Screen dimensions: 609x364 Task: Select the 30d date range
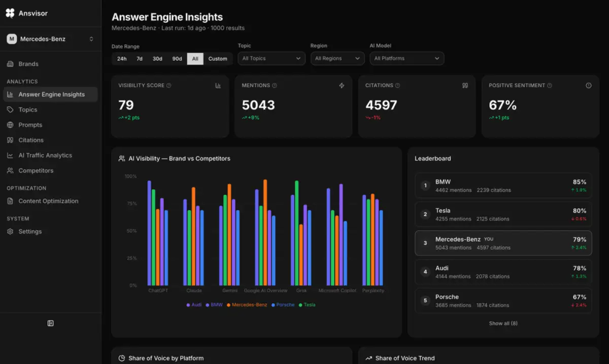tap(158, 59)
